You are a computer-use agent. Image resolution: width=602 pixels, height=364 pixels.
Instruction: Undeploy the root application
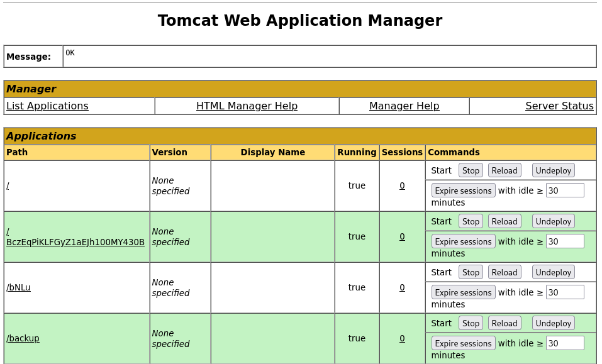click(x=553, y=170)
